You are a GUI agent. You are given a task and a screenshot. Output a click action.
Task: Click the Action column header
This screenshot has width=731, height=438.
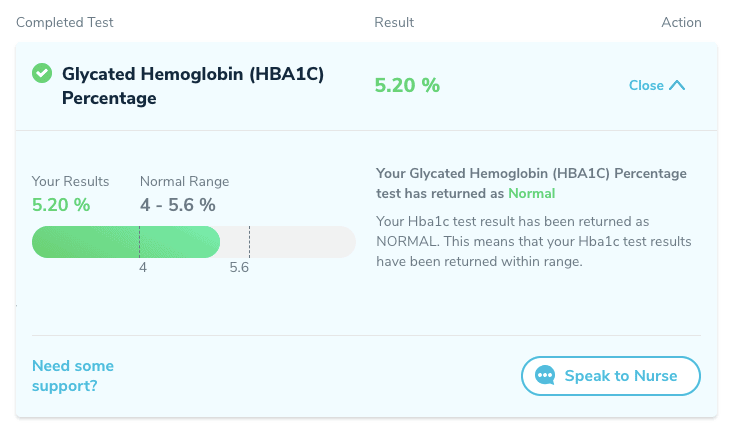point(681,22)
